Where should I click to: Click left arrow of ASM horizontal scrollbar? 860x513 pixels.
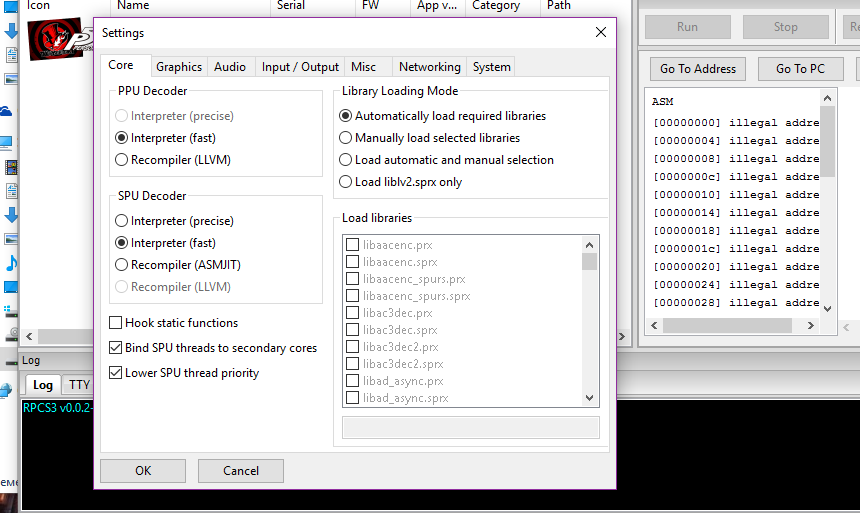[x=654, y=326]
